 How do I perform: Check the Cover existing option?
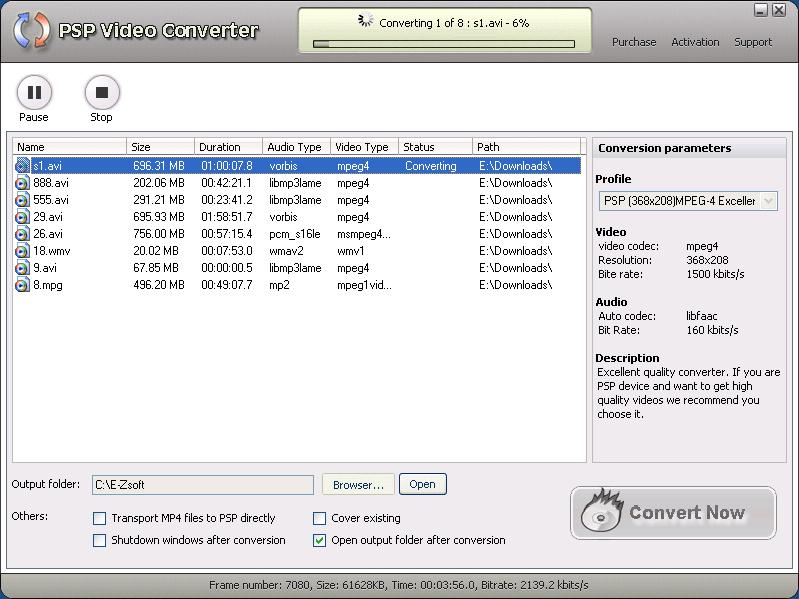(x=319, y=519)
